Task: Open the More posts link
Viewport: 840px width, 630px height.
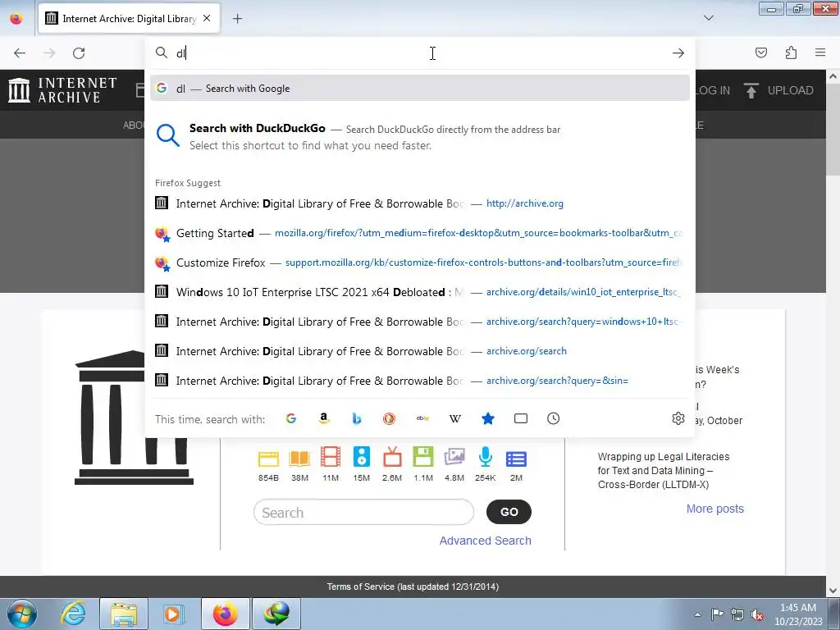Action: click(715, 509)
